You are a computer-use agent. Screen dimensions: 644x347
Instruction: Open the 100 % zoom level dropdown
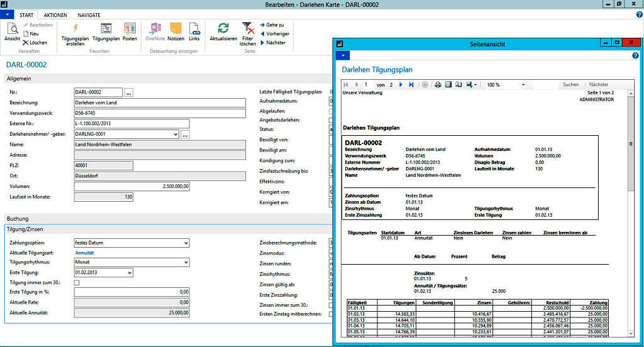point(522,84)
